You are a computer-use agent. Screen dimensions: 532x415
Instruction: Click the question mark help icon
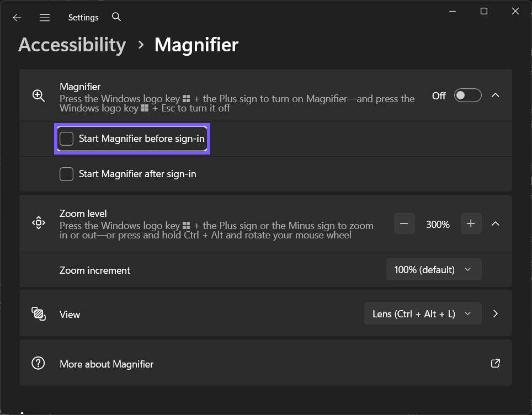38,363
